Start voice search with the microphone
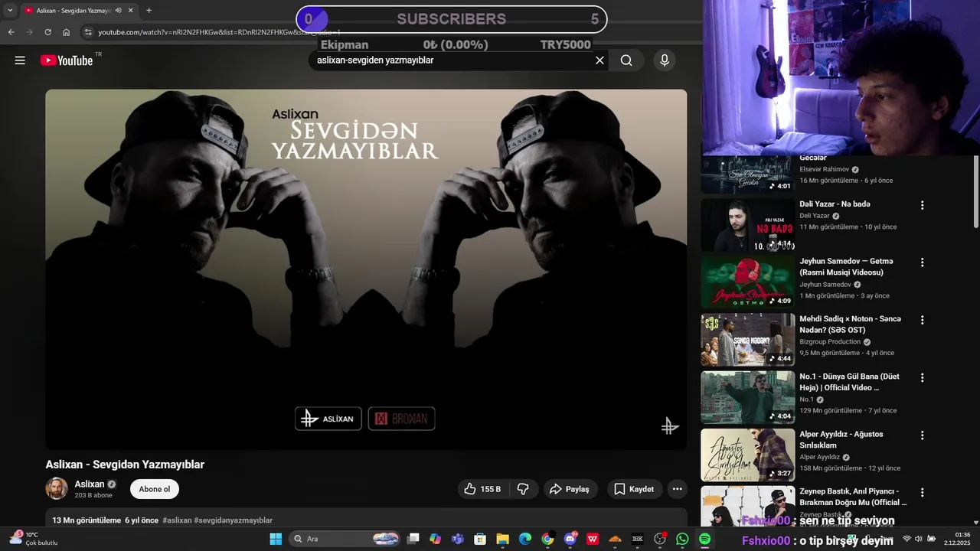Screen dimensions: 980x551 click(x=665, y=60)
